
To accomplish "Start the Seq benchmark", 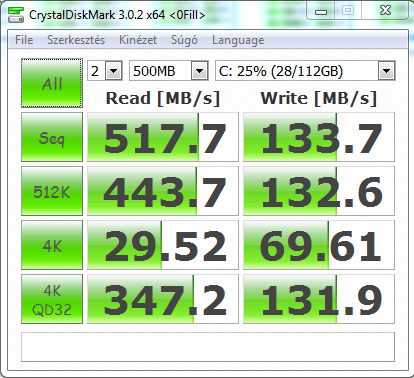I will pos(52,137).
